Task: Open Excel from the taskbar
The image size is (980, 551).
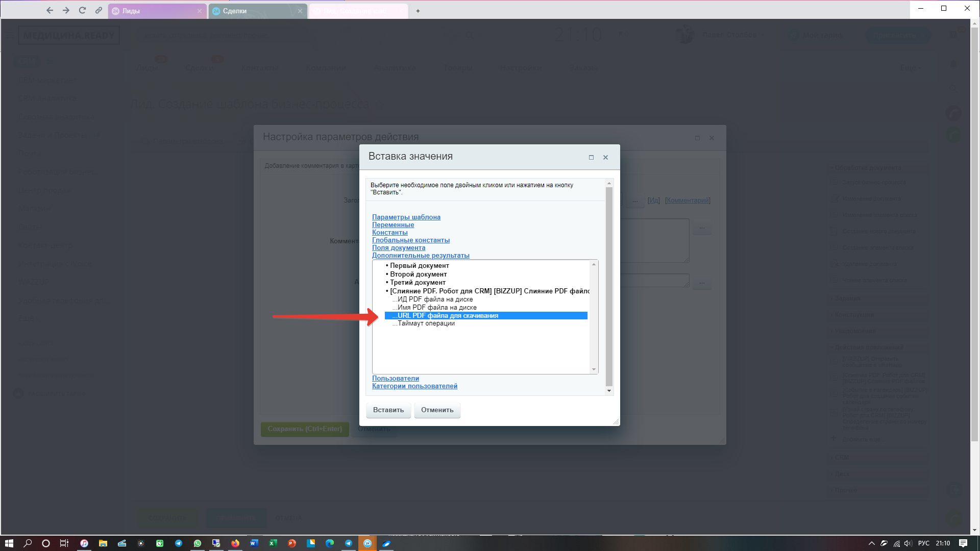Action: (273, 543)
